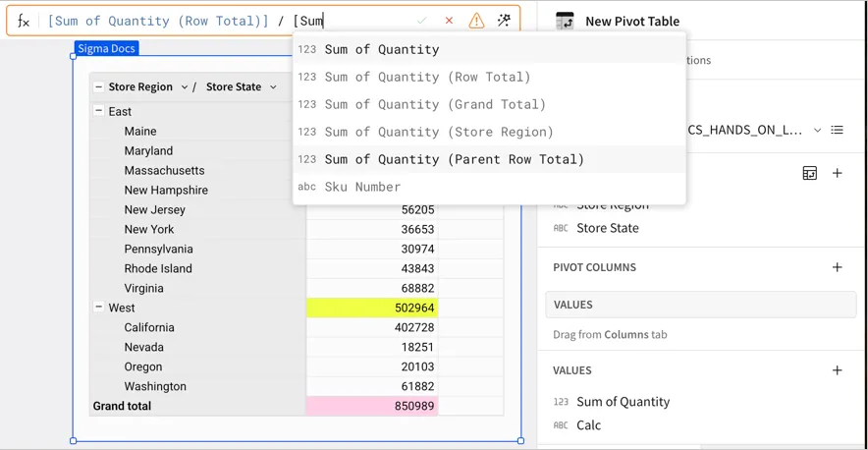Screen dimensions: 868x450
Task: Open the Store Region column dropdown
Action: 185,87
